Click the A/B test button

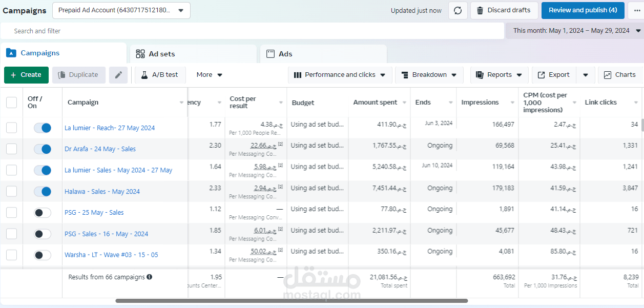[160, 75]
